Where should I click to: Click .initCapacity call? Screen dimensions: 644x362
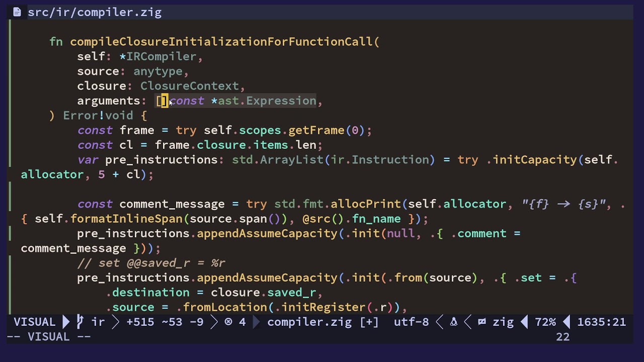coord(532,160)
